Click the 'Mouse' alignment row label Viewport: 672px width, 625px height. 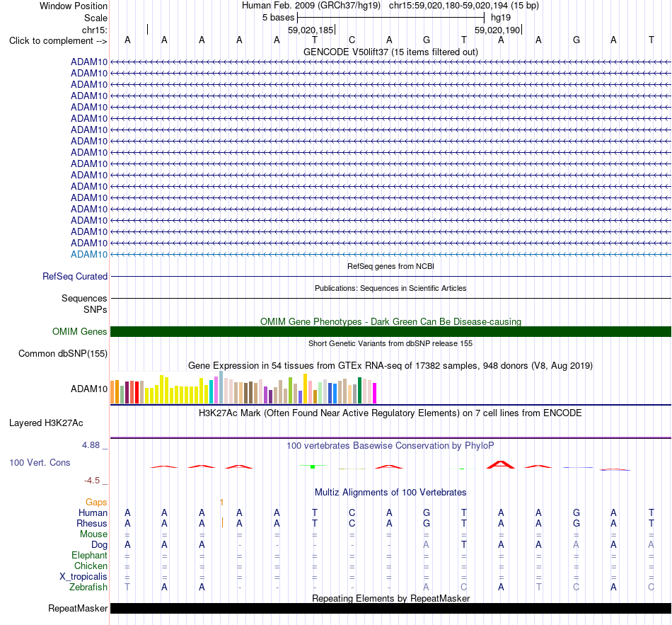point(93,534)
